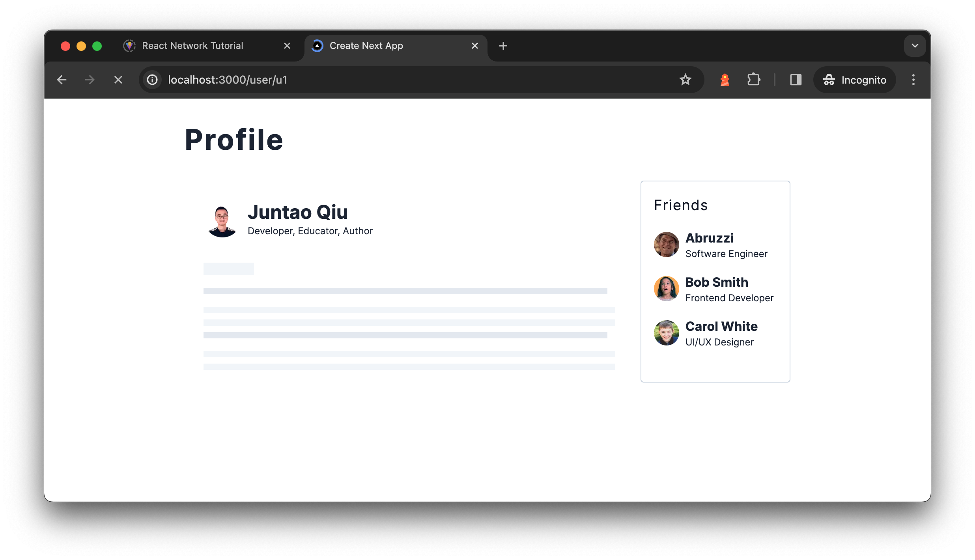Image resolution: width=975 pixels, height=560 pixels.
Task: Click the Bob Smith friend entry
Action: click(716, 289)
